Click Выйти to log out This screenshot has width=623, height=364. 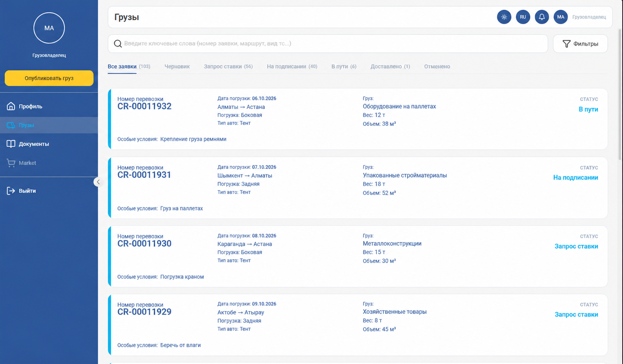tap(49, 191)
